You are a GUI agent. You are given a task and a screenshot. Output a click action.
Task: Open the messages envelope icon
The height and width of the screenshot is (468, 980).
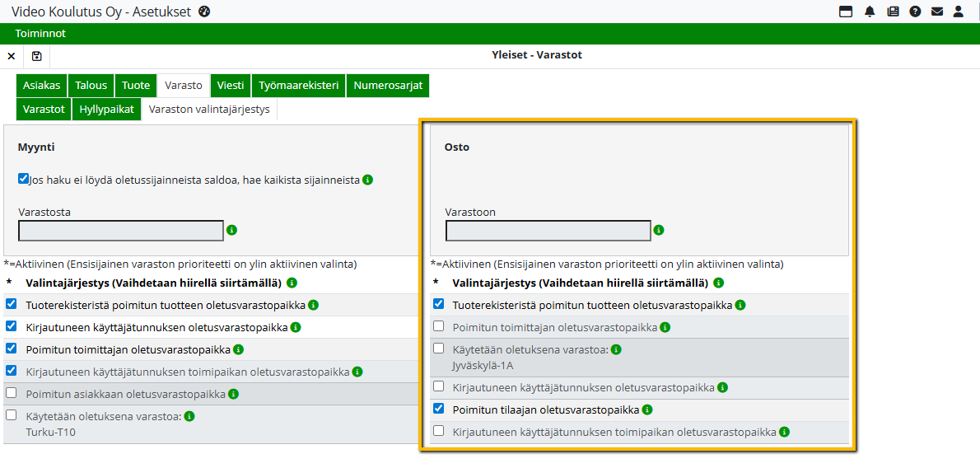937,12
